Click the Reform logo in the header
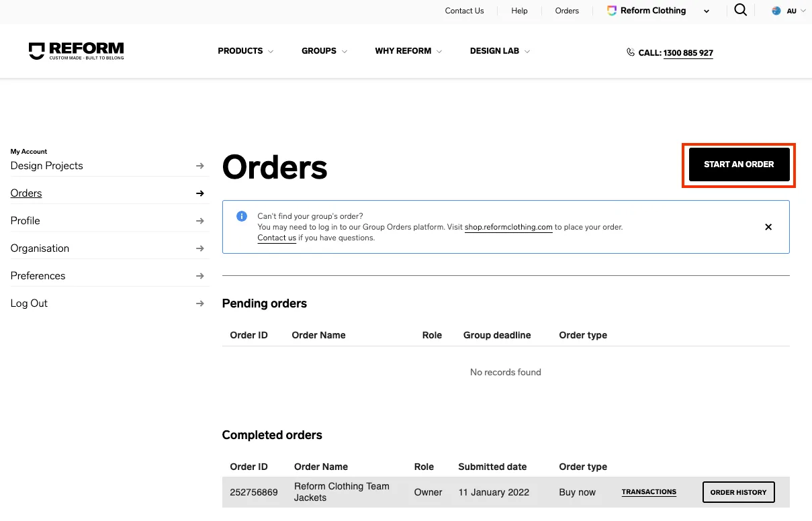812x521 pixels. pyautogui.click(x=77, y=51)
